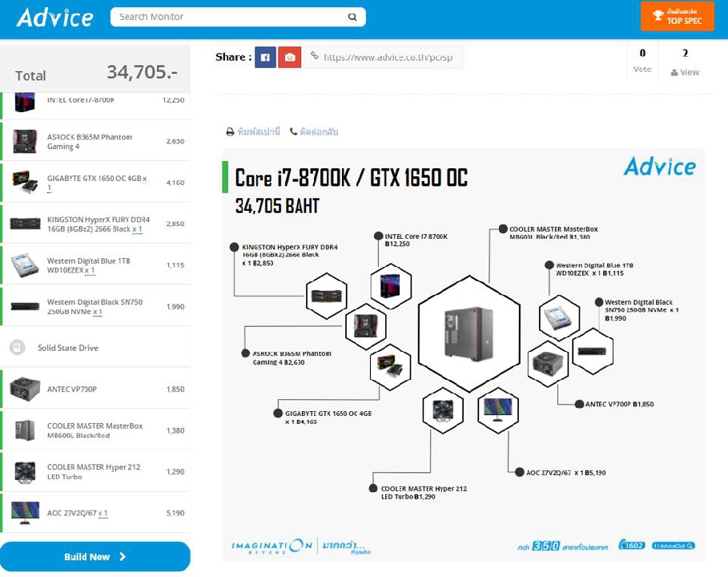The image size is (728, 577).
Task: Click the ANTEC VP700P power supply thumbnail
Action: pos(25,389)
